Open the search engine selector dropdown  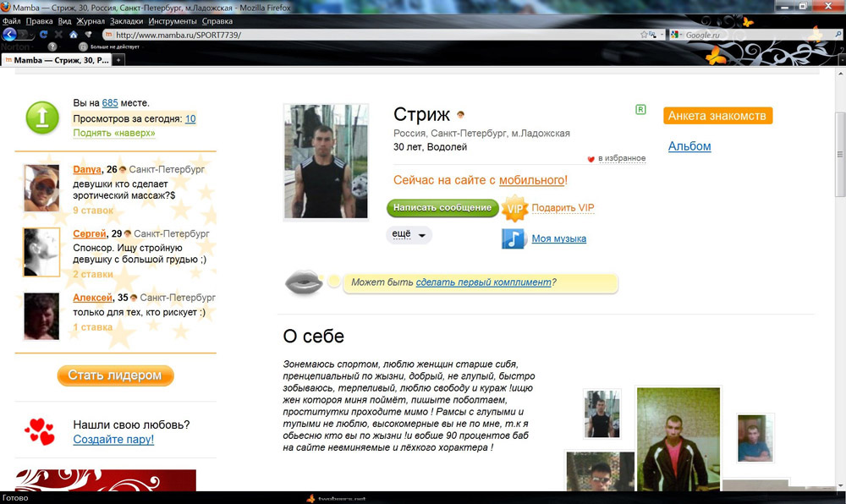(676, 35)
